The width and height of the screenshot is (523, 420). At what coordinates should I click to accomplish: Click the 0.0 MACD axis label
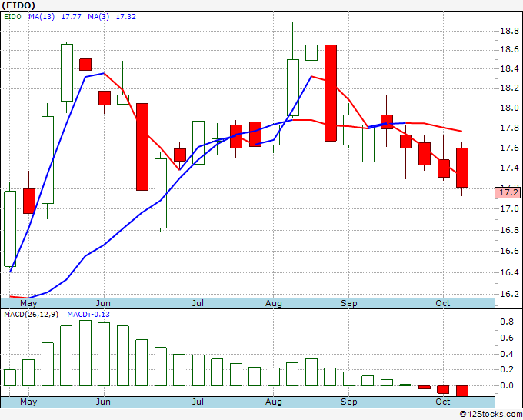tap(507, 385)
